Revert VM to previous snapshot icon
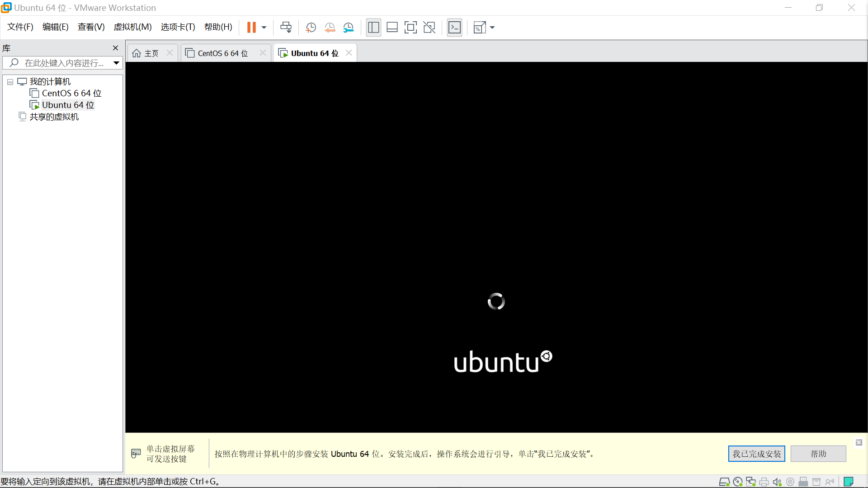Viewport: 868px width, 488px height. pos(330,28)
